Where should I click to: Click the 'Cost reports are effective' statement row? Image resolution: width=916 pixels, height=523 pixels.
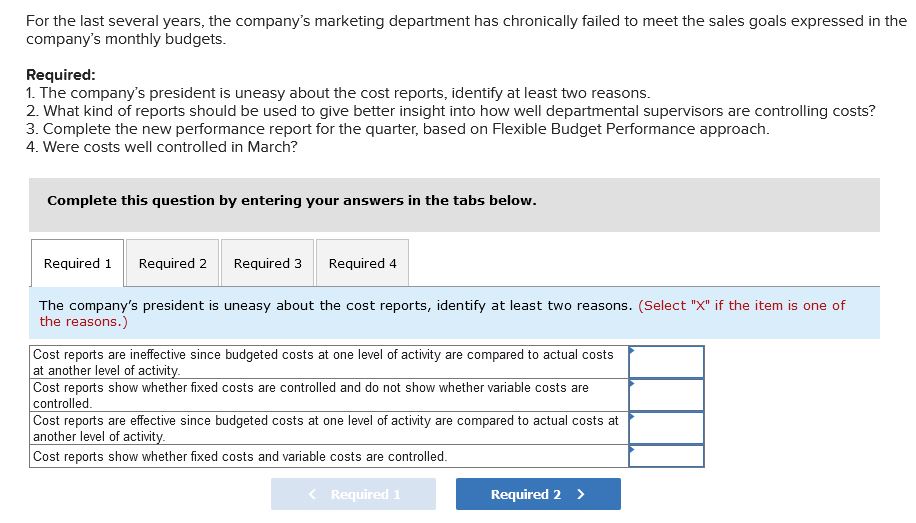[325, 428]
